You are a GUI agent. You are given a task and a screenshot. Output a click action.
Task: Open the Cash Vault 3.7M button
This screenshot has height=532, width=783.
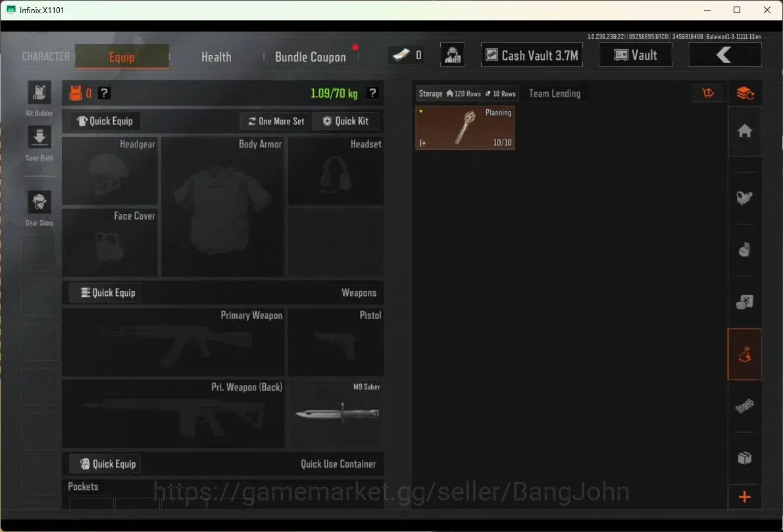tap(532, 55)
